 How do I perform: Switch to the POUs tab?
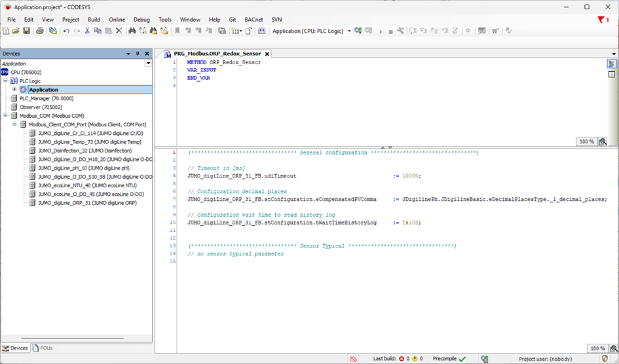(x=43, y=348)
